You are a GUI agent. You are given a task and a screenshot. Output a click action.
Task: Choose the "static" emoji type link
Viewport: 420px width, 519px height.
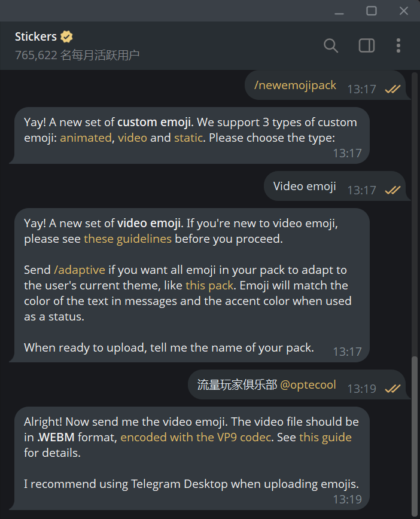pos(188,138)
